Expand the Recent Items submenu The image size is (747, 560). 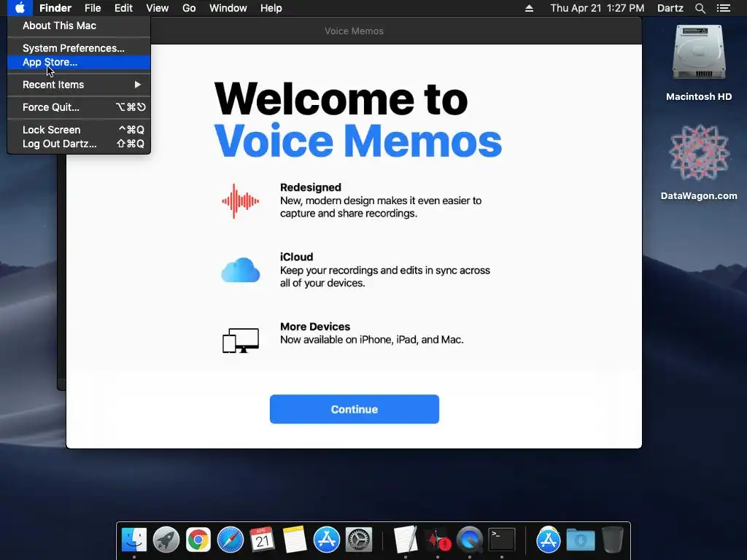[79, 85]
